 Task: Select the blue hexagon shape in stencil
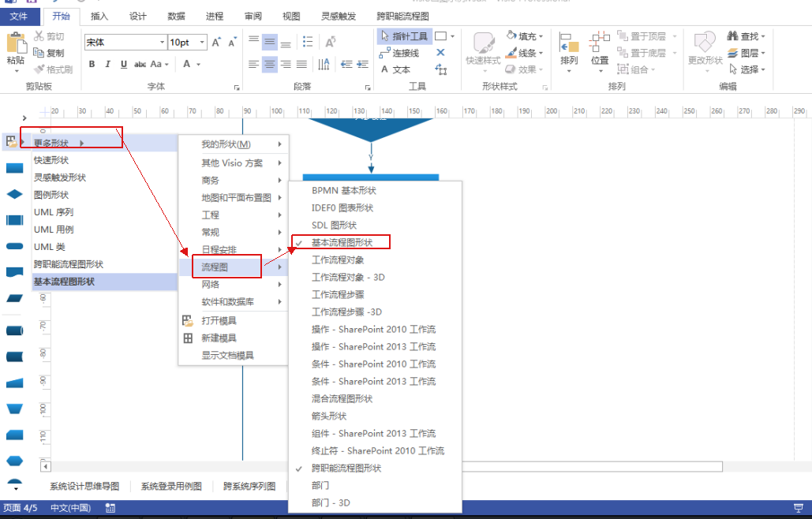14,460
